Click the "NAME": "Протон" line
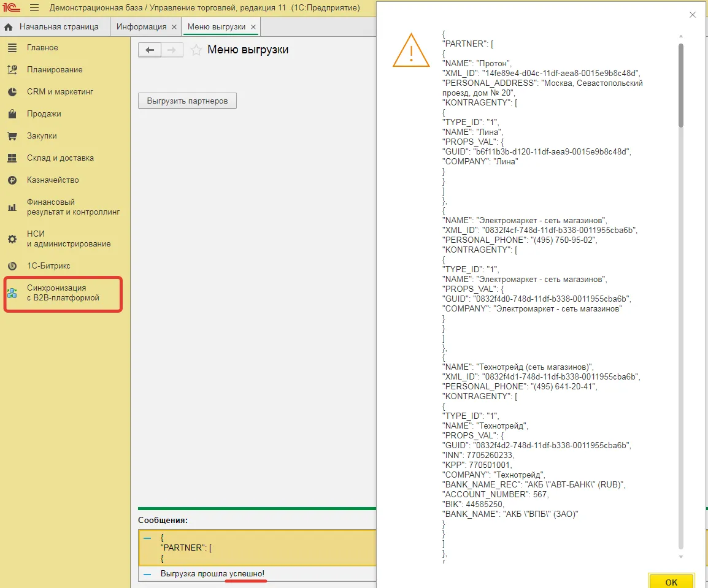This screenshot has height=588, width=708. 477,64
